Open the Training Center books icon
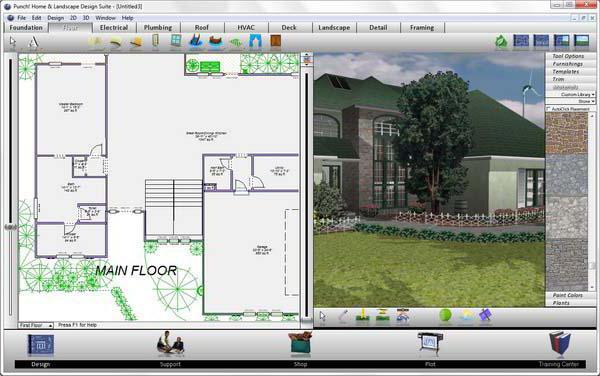The image size is (600, 376). point(559,344)
